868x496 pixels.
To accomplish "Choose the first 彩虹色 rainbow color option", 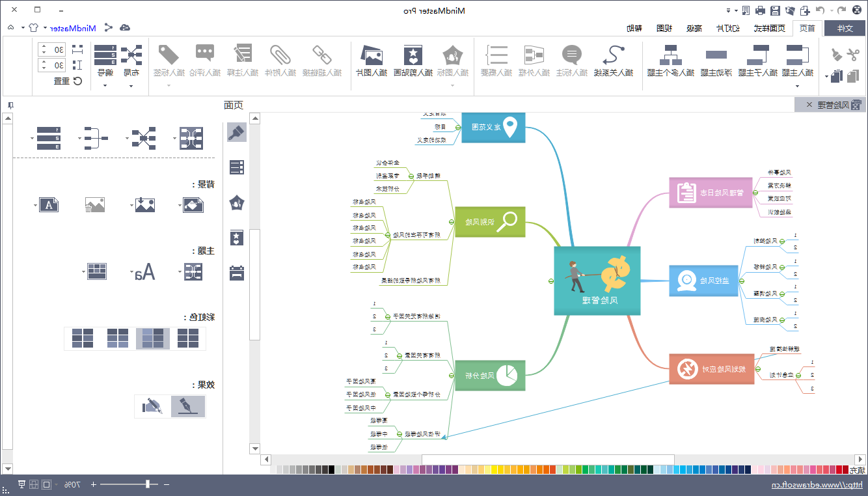I will [x=188, y=338].
